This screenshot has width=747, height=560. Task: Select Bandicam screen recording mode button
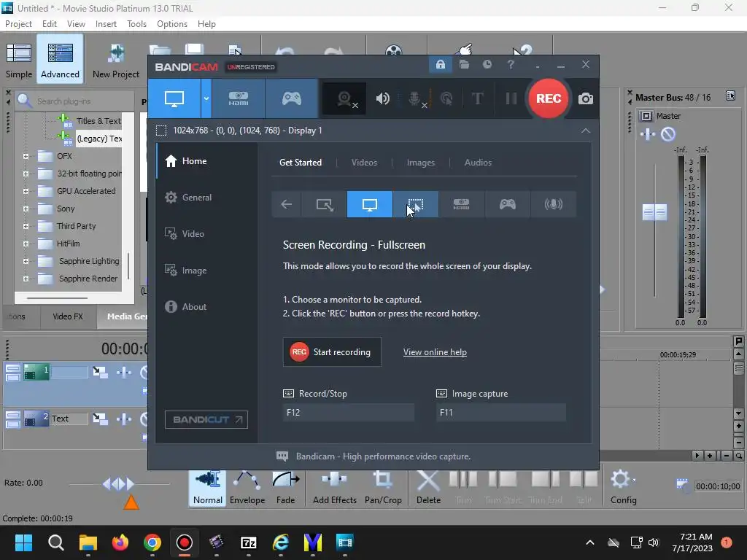click(174, 98)
